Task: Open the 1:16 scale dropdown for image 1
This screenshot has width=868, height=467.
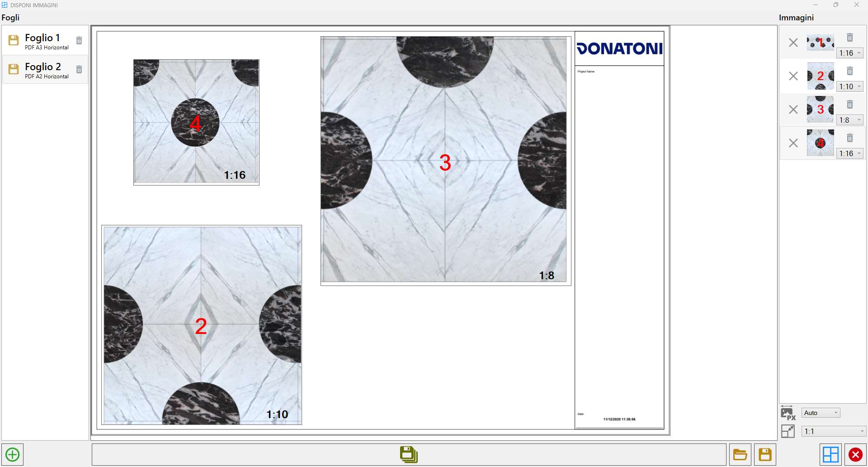Action: tap(850, 53)
